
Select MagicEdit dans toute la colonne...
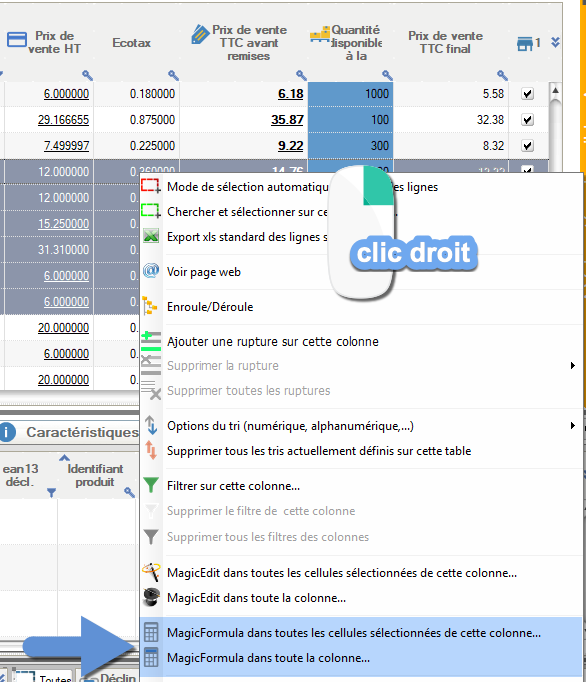pos(361,598)
